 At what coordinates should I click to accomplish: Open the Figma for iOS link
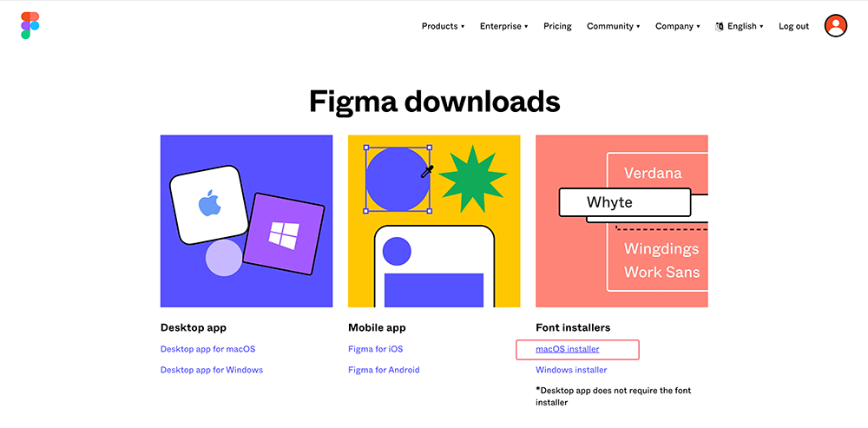[375, 349]
